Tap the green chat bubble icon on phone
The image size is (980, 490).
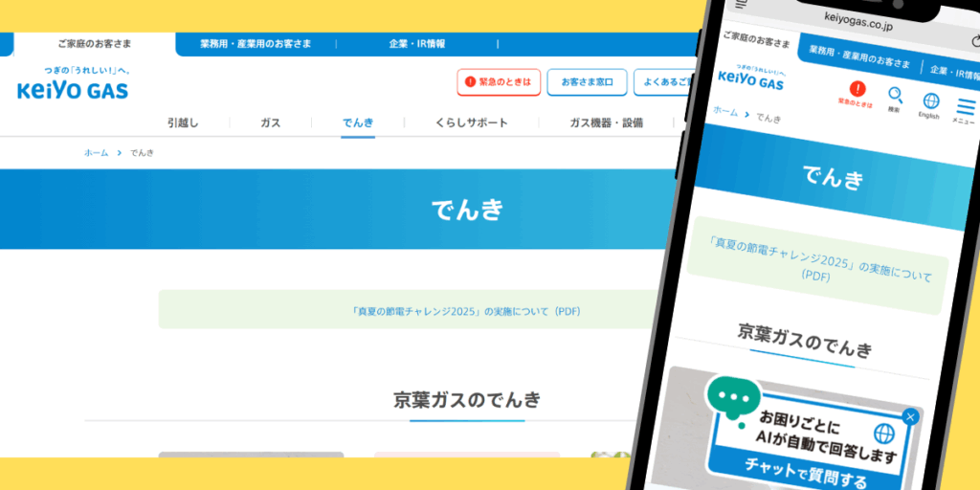(x=732, y=401)
